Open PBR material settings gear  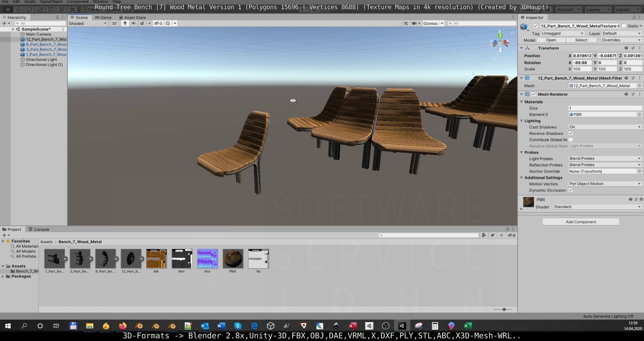pyautogui.click(x=641, y=199)
